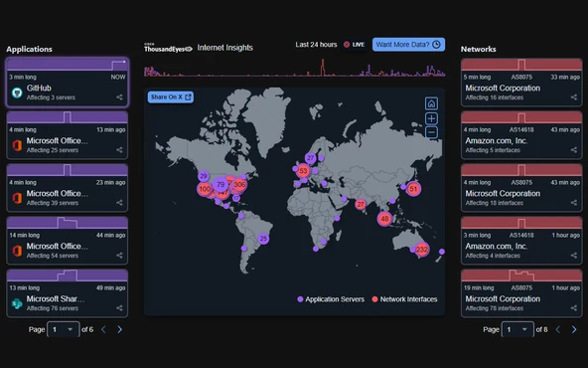Click the Share On X button
Image resolution: width=588 pixels, height=368 pixels.
pyautogui.click(x=171, y=96)
